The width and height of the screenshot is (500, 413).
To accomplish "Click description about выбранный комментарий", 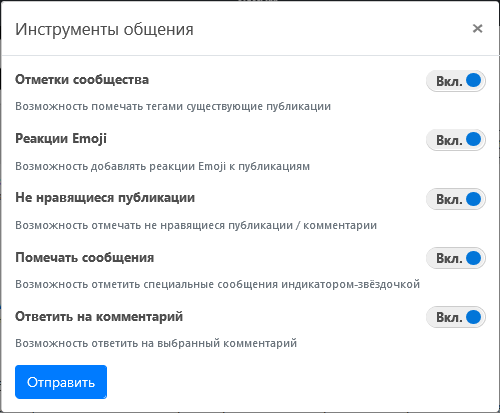I will coord(156,343).
